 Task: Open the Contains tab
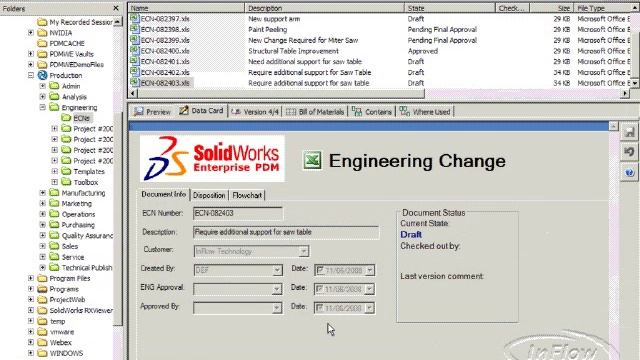tap(371, 111)
